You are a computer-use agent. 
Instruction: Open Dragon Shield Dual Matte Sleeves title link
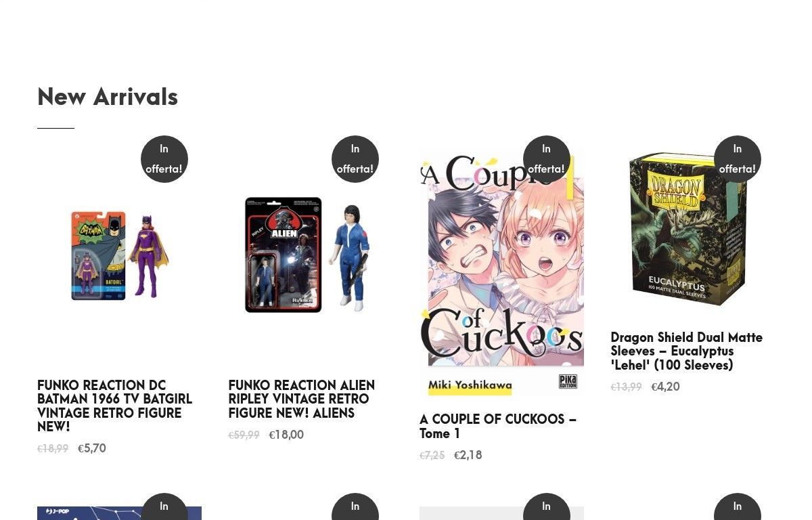(687, 351)
